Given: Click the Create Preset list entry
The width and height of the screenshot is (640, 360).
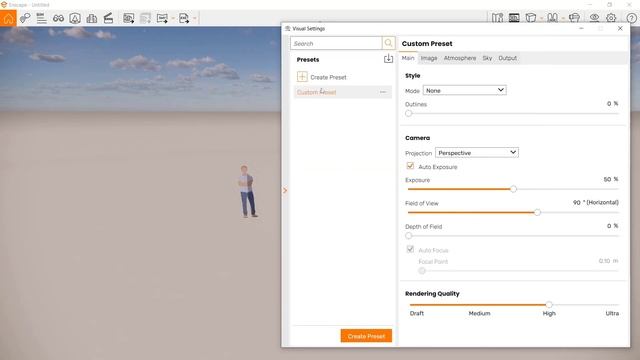Looking at the screenshot, I should point(328,77).
